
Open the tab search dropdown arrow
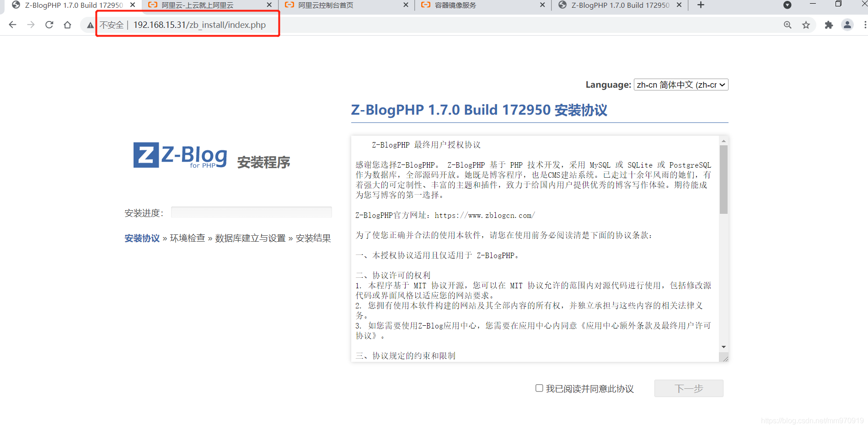pos(787,5)
